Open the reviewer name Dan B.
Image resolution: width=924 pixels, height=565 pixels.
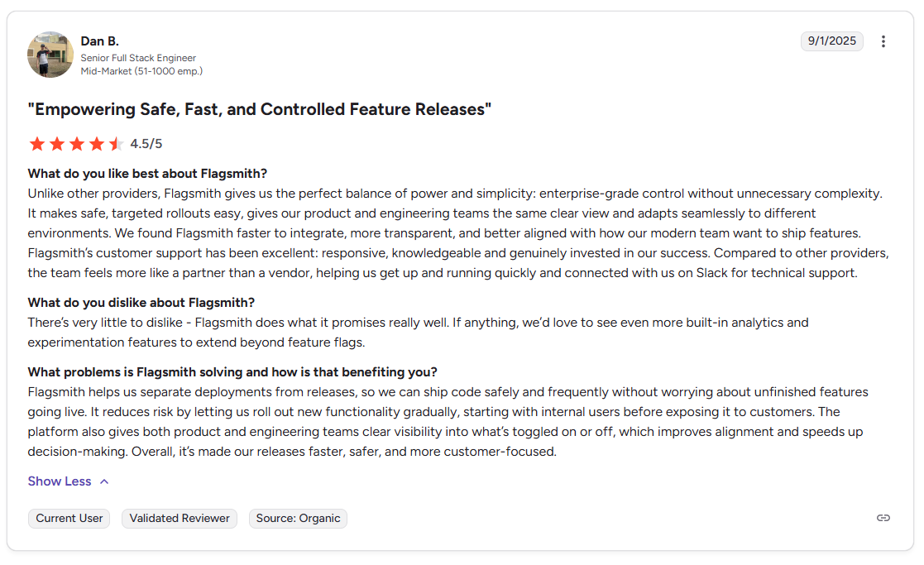[x=99, y=41]
